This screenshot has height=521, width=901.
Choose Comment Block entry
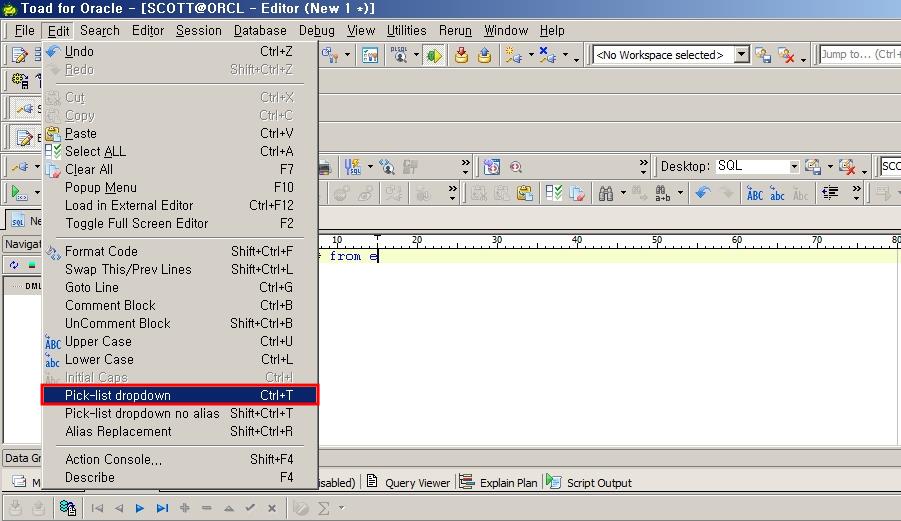180,305
